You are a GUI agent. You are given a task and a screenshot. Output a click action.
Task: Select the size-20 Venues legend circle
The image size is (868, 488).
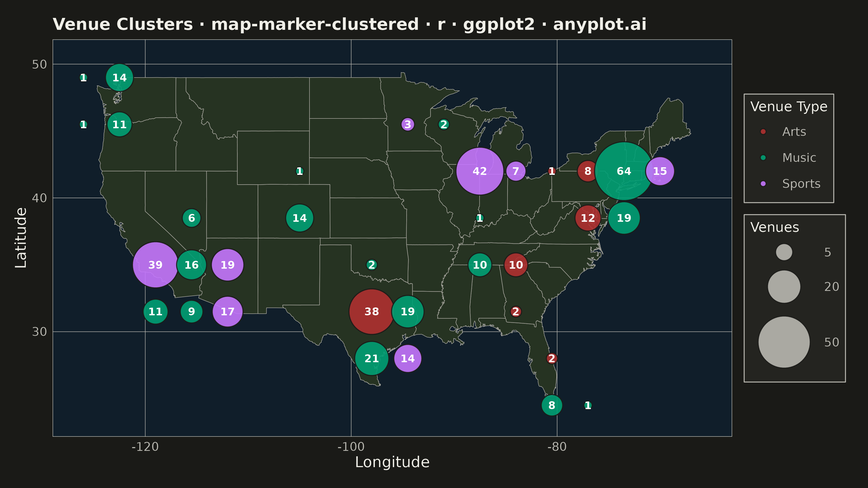(x=784, y=287)
